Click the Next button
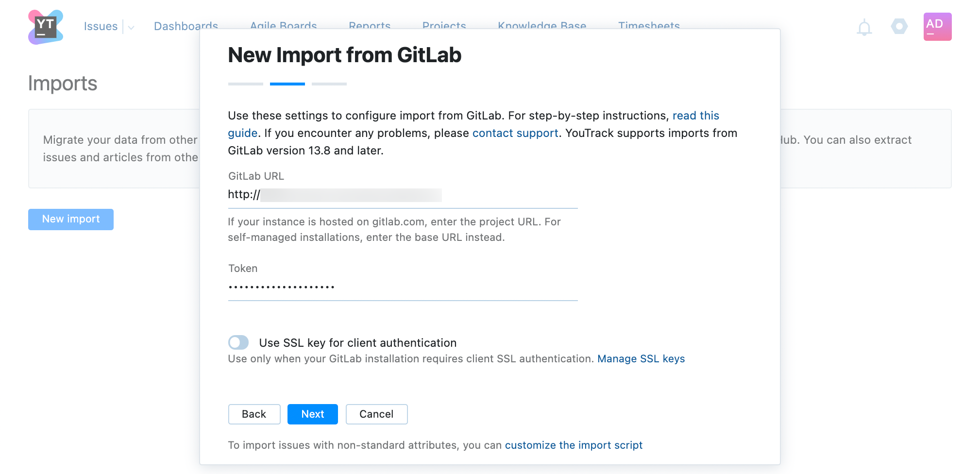 pos(312,414)
